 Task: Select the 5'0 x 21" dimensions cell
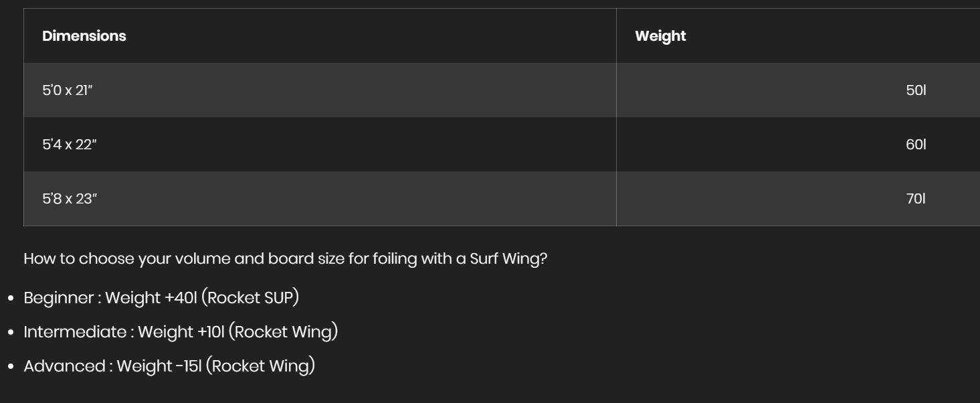coord(68,90)
